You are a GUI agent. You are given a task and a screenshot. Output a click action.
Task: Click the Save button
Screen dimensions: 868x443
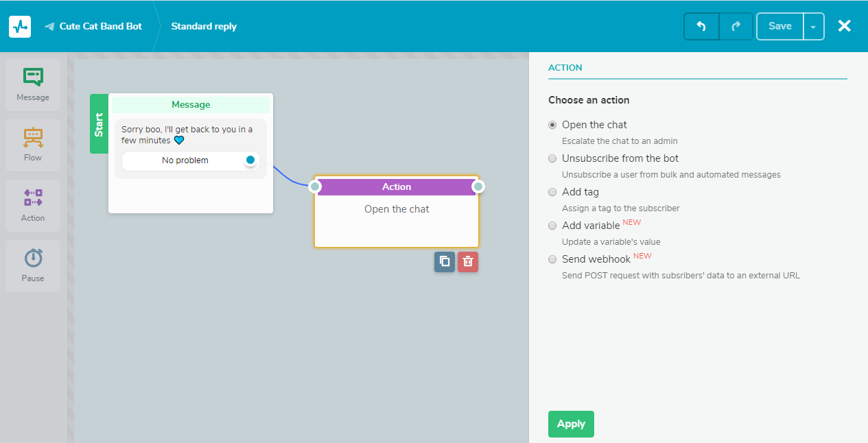point(779,26)
